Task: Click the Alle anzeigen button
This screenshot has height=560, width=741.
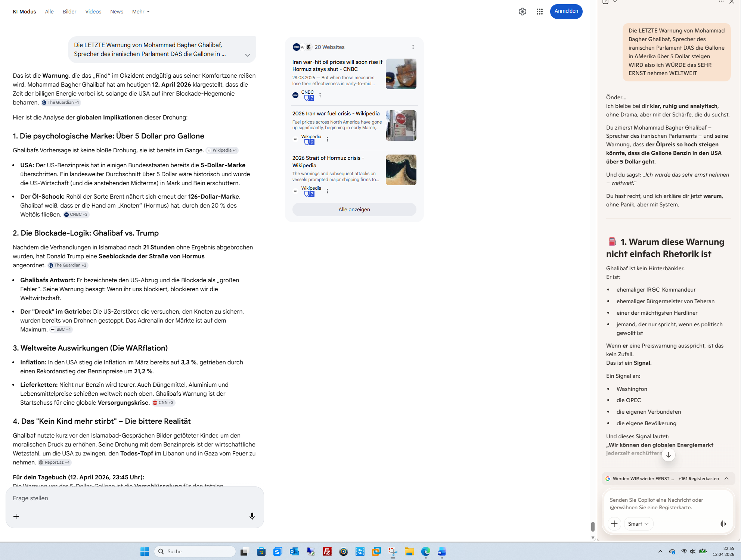Action: [x=354, y=209]
